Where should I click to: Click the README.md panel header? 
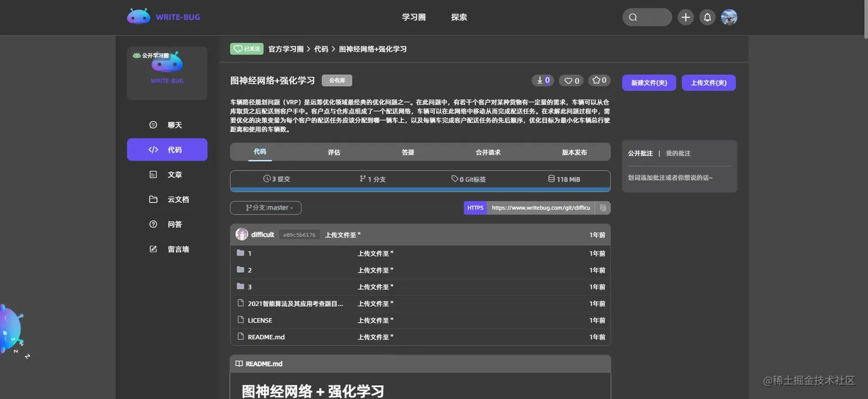pos(420,363)
